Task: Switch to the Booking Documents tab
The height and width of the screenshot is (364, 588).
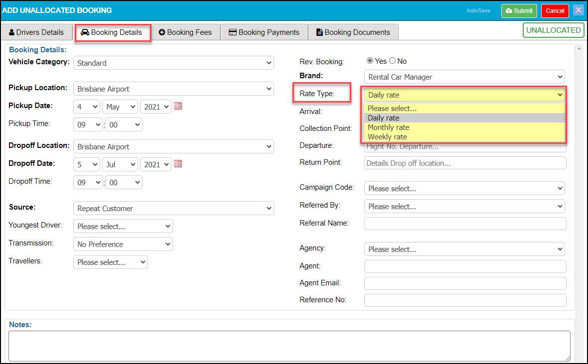Action: coord(353,32)
